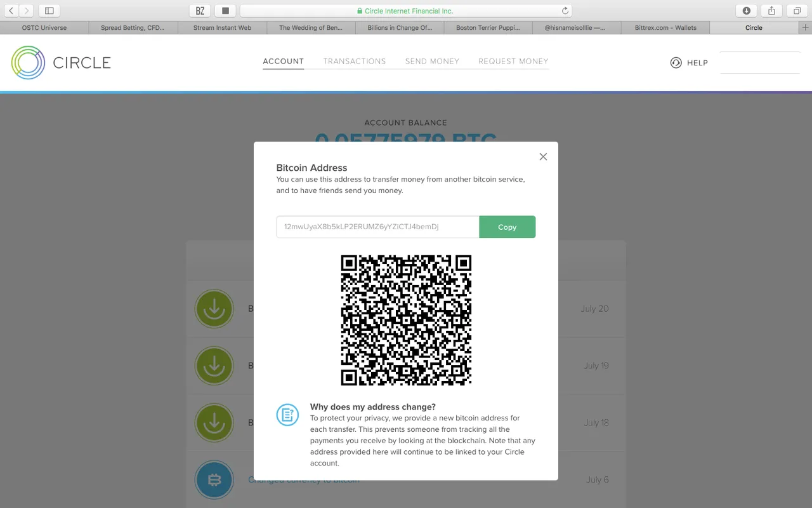Image resolution: width=812 pixels, height=508 pixels.
Task: Close the Bitcoin Address dialog
Action: coord(543,157)
